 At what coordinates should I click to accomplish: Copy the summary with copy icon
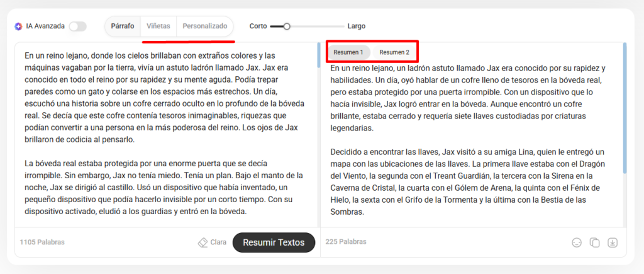[x=594, y=243]
